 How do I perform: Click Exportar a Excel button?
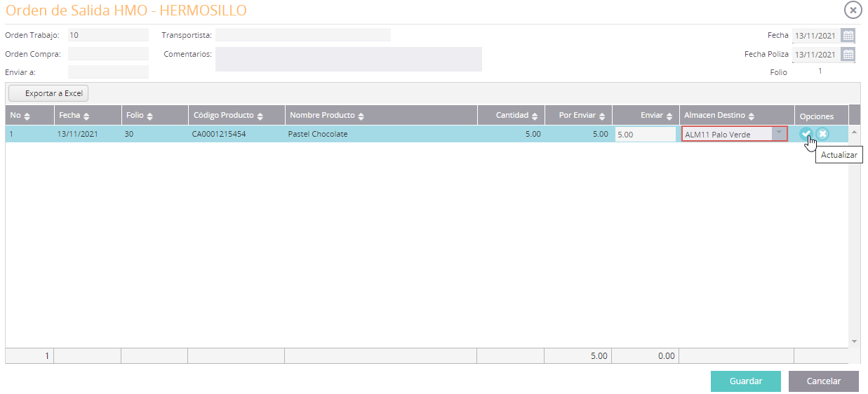tap(48, 93)
